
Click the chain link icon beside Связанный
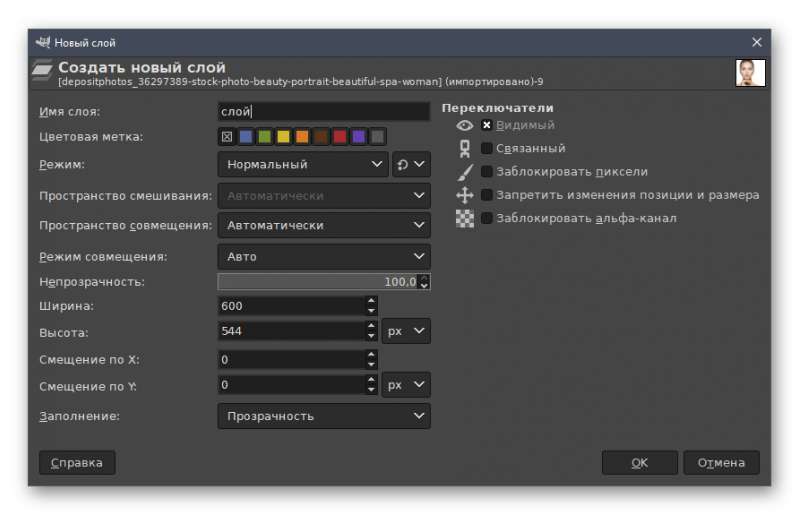point(464,149)
